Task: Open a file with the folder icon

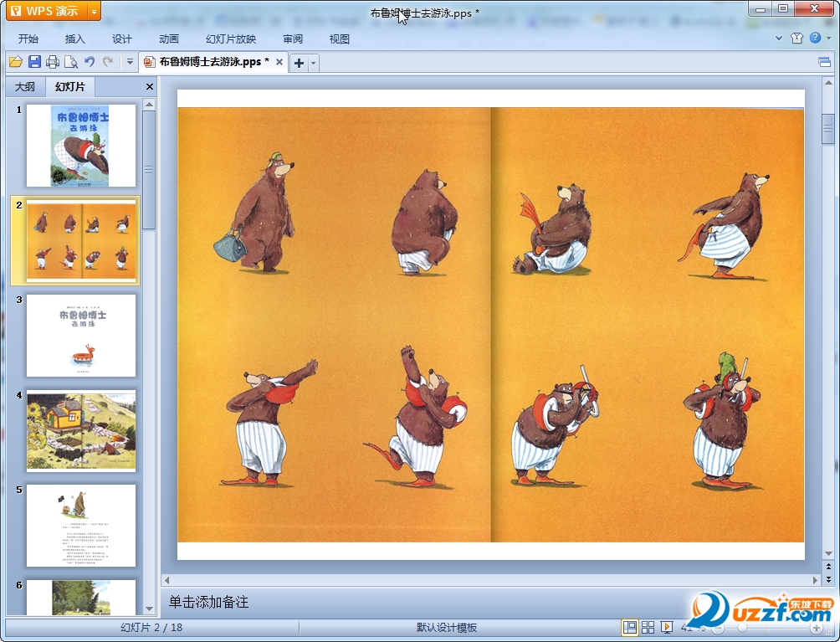Action: [16, 62]
